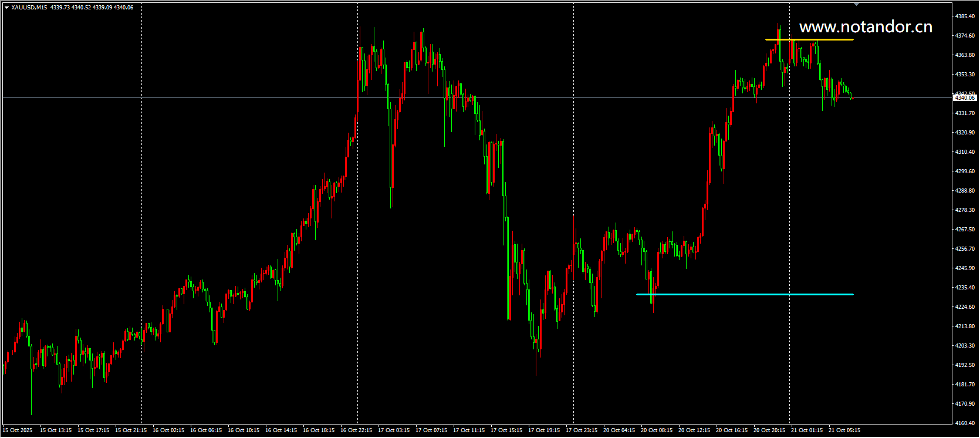Click the 15 Oct 17:15 time label
This screenshot has width=980, height=438.
[93, 430]
